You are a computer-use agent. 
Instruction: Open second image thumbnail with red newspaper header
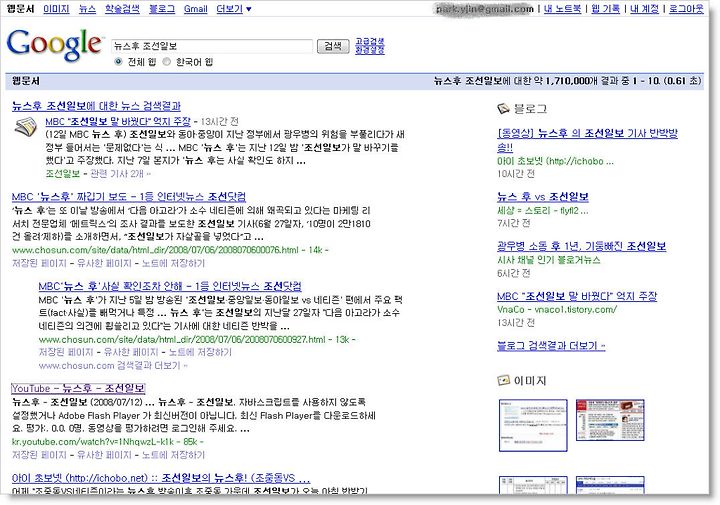(x=610, y=420)
